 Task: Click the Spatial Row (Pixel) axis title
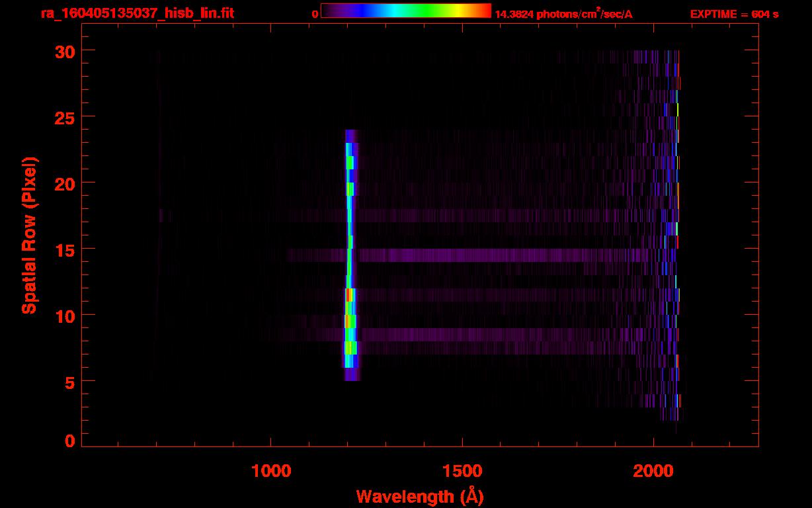tap(30, 235)
